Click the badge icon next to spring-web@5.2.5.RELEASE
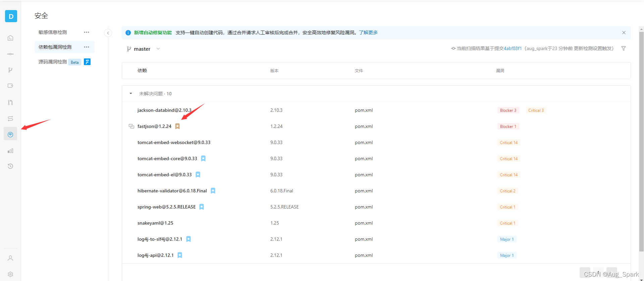The width and height of the screenshot is (644, 281). point(202,207)
